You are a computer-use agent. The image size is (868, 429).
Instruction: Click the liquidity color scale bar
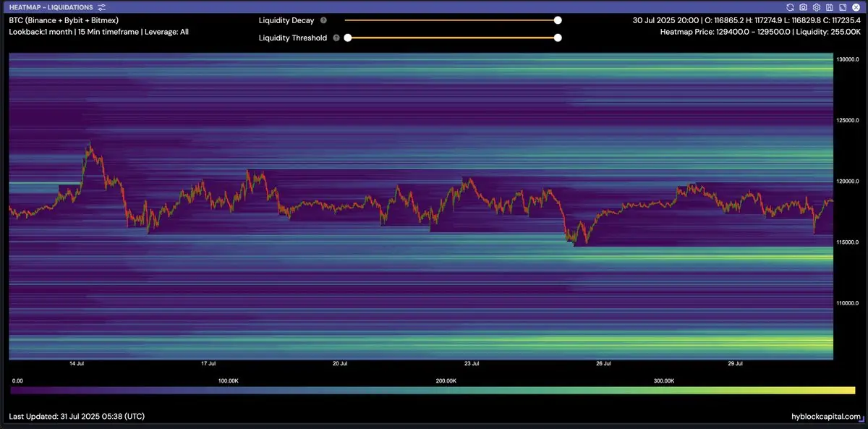[433, 391]
